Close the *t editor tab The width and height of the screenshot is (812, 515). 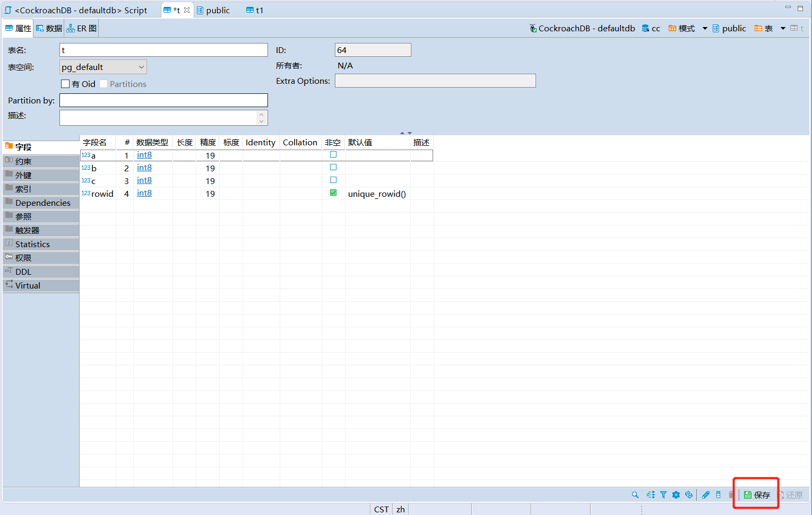pos(187,10)
